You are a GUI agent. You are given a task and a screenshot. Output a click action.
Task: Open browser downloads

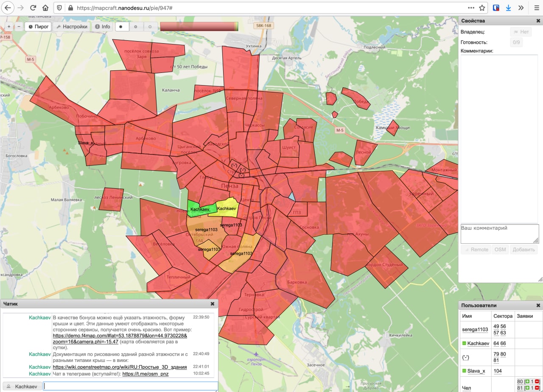click(508, 8)
